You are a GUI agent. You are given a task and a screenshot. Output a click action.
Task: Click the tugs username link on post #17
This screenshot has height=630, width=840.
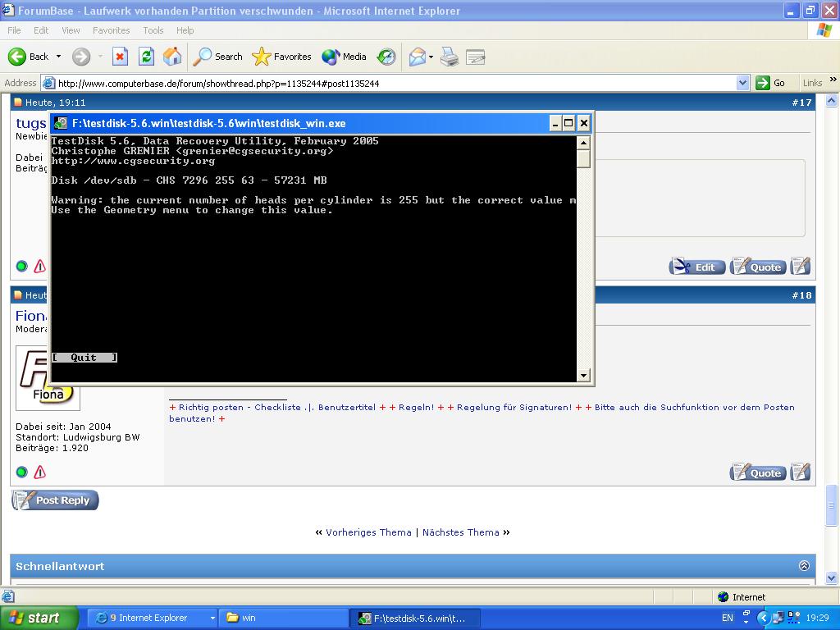[31, 123]
